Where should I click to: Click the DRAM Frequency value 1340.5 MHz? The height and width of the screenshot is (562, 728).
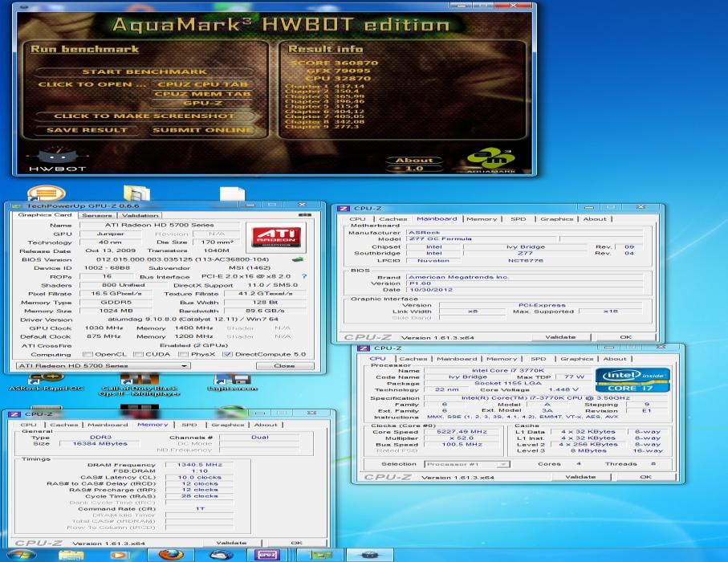pos(200,465)
